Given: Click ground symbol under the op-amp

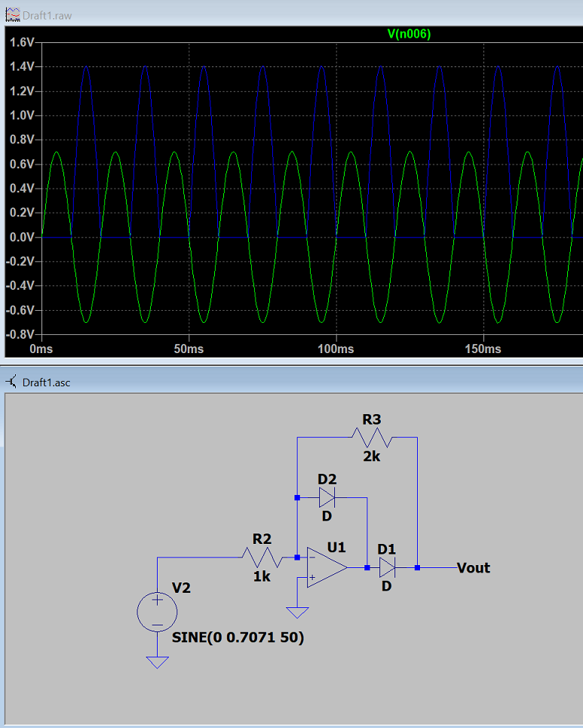Looking at the screenshot, I should [297, 613].
